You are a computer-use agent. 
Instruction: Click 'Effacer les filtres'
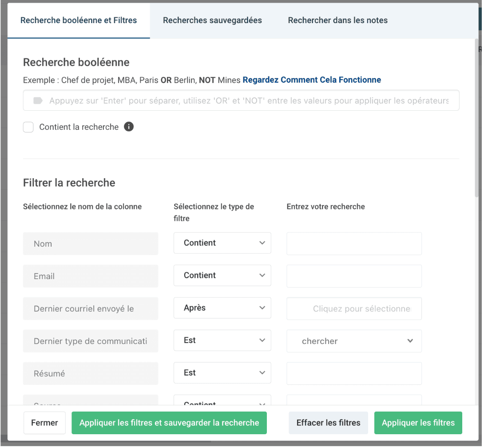coord(328,423)
